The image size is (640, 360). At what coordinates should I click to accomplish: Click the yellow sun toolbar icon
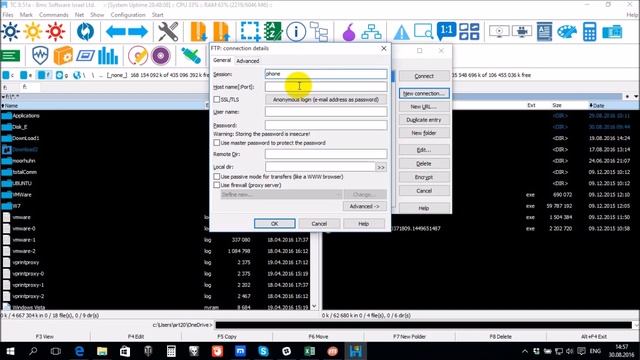tap(33, 31)
